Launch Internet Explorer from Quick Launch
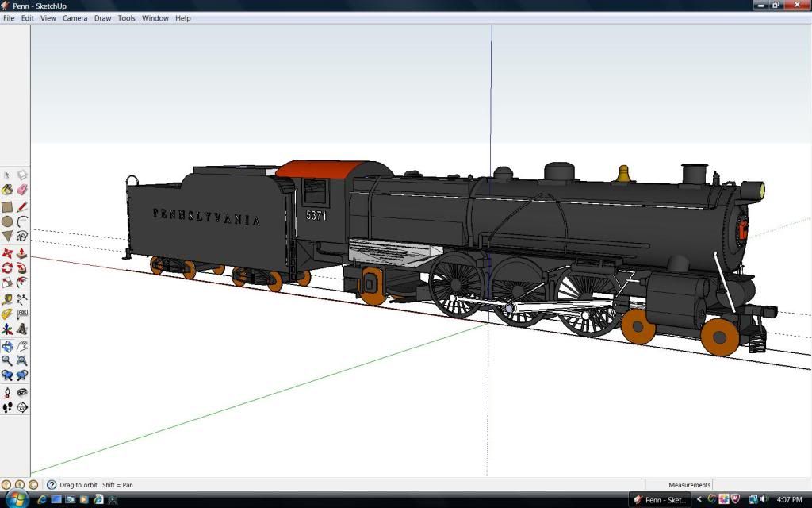812x508 pixels. point(43,500)
